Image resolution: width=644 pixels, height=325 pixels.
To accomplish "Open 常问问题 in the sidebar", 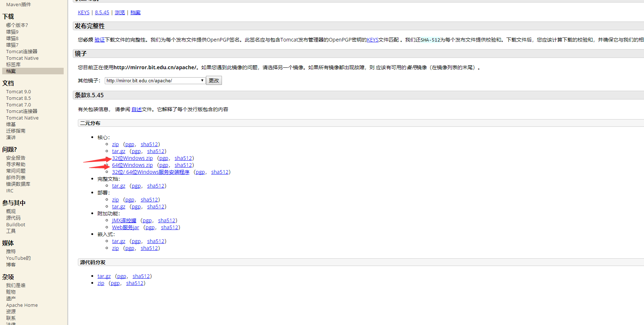I will [x=16, y=171].
